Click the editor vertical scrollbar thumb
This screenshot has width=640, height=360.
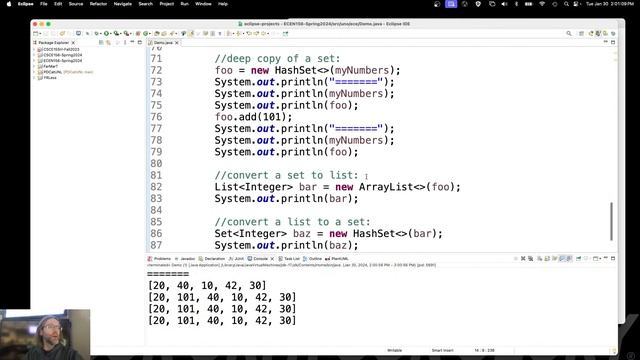point(611,221)
